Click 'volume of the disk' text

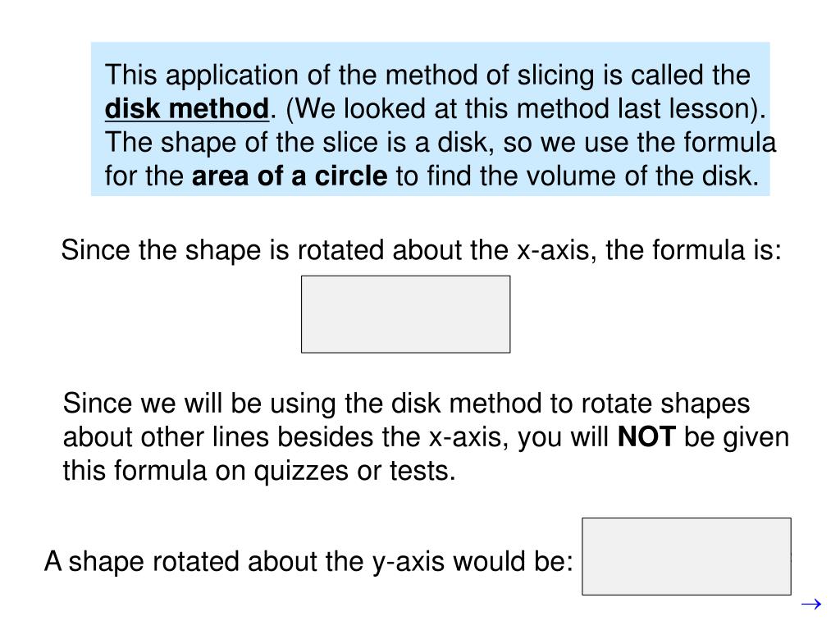(643, 176)
